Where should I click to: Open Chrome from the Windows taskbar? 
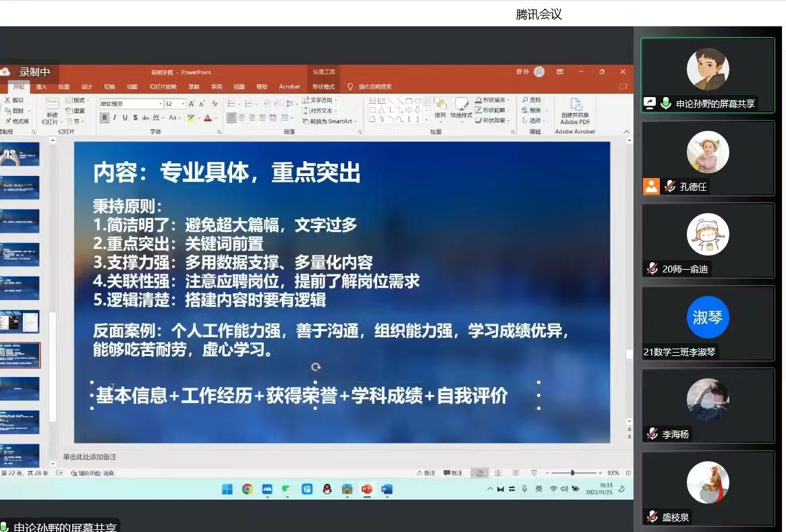pos(248,489)
